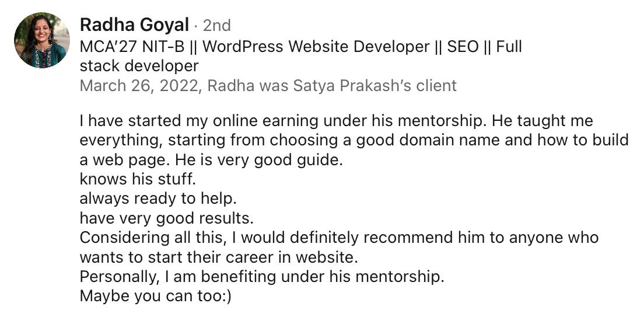Image resolution: width=644 pixels, height=317 pixels.
Task: Click the SEO text in the headline
Action: (463, 47)
